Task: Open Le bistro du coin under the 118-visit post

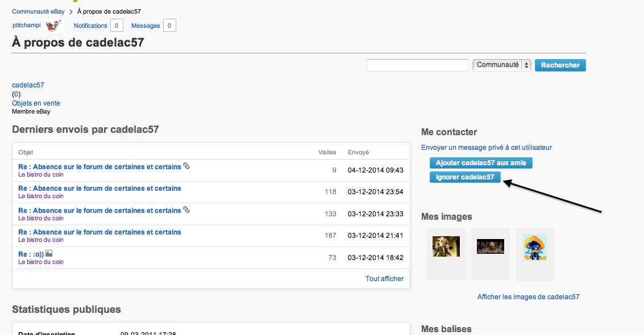Action: coord(41,196)
